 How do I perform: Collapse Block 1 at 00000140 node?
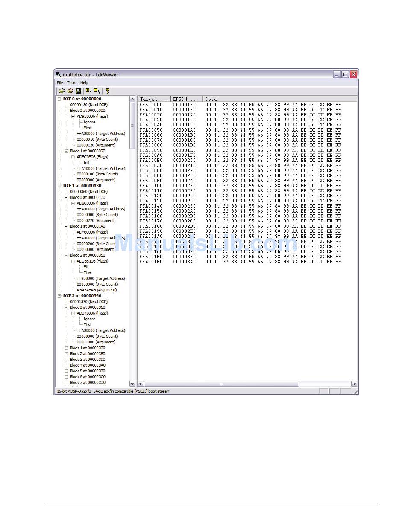66,226
